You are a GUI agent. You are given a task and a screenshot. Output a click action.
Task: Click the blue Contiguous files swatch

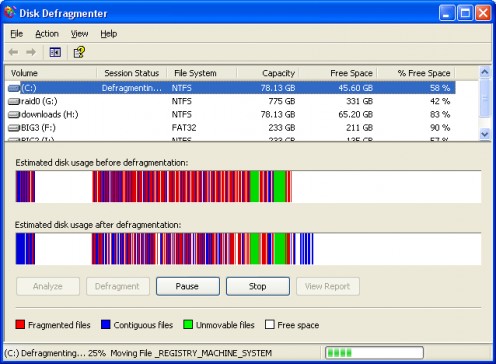tap(106, 324)
